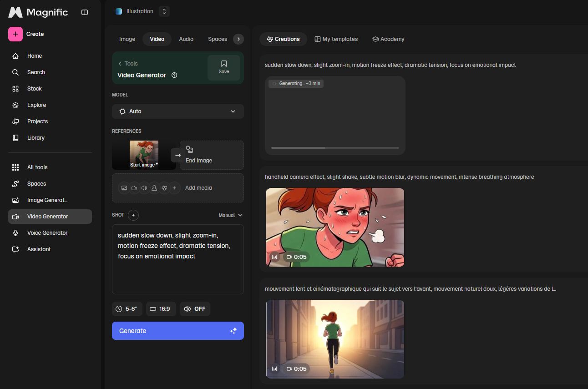Click the Generate button
Screen dimensions: 588x389
(x=178, y=331)
